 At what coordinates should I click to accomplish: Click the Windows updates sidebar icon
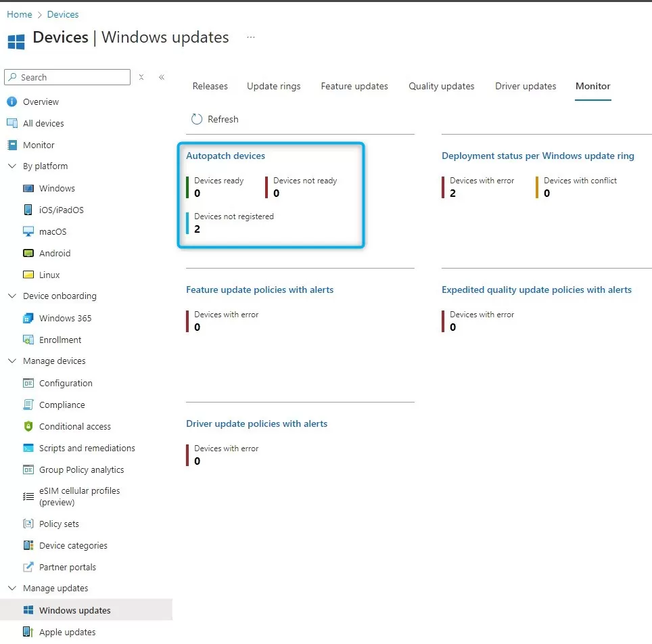pos(28,610)
